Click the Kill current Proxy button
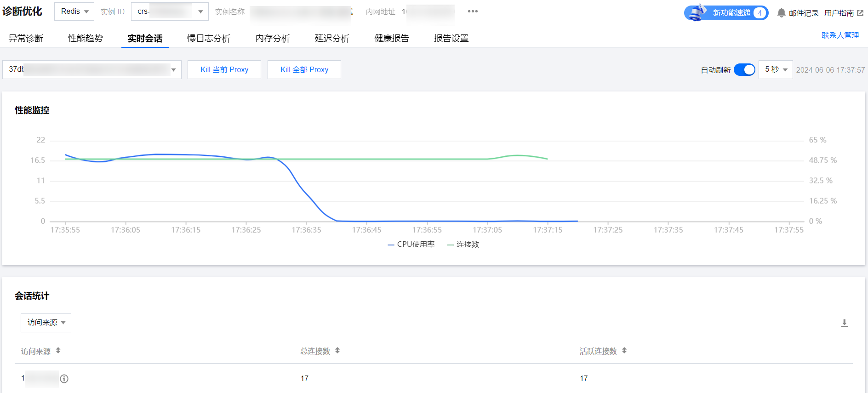Viewport: 868px width, 393px height. 224,70
